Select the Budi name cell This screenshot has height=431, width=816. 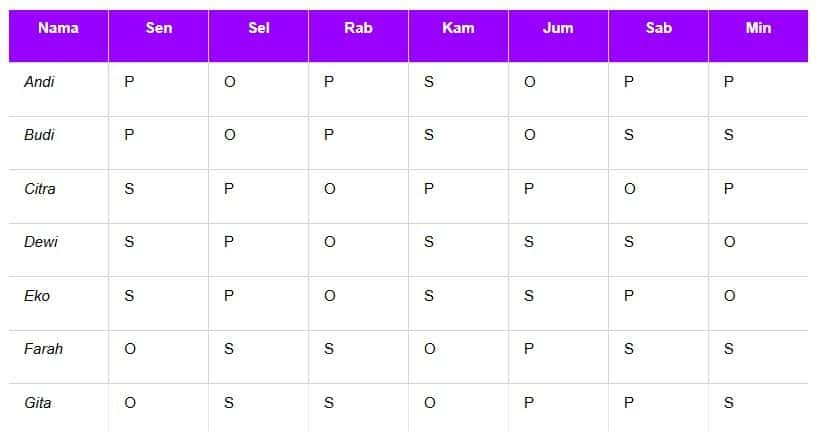[x=39, y=135]
